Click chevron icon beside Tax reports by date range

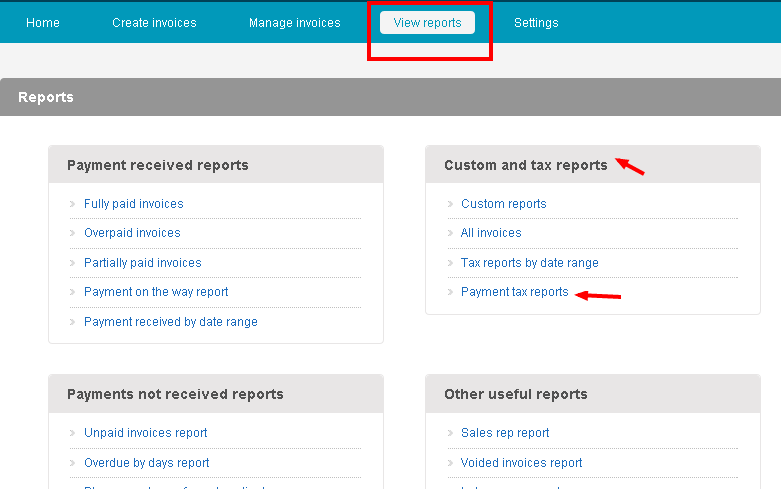point(450,262)
